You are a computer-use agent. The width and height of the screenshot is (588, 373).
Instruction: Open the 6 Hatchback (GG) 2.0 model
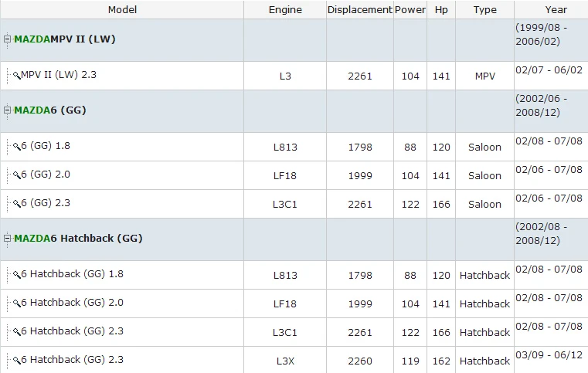click(73, 302)
